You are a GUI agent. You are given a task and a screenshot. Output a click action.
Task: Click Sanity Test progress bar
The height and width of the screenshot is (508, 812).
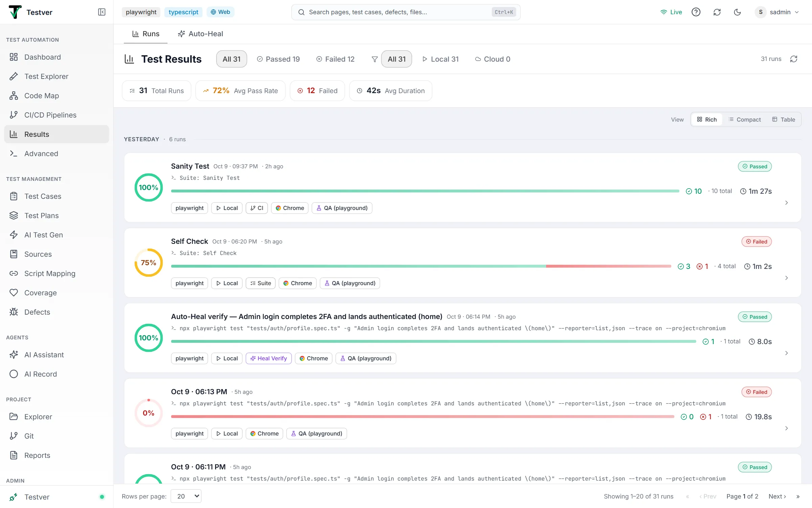pyautogui.click(x=425, y=191)
